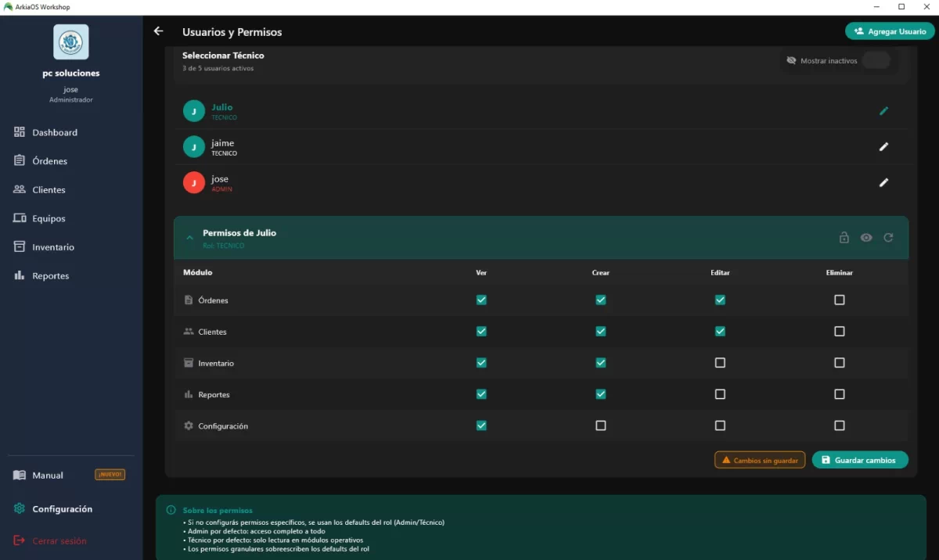Click the eye preview icon in Permisos header
Viewport: 939px width, 560px height.
(x=866, y=238)
